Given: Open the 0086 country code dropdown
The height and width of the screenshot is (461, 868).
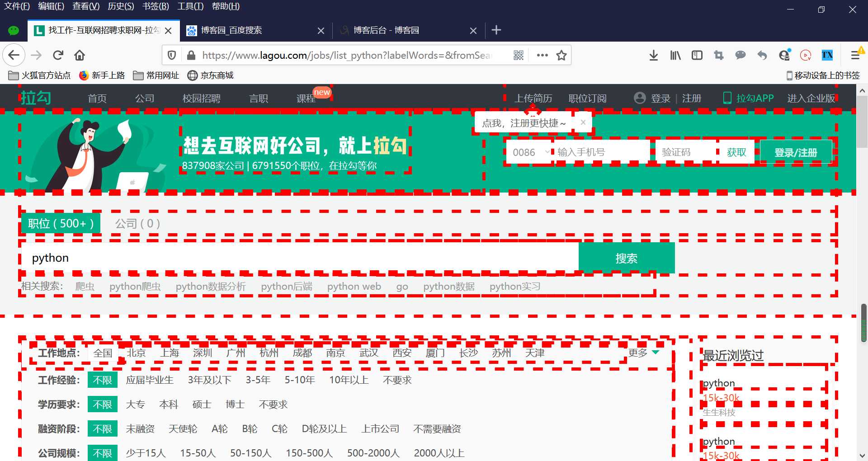Looking at the screenshot, I should (530, 152).
